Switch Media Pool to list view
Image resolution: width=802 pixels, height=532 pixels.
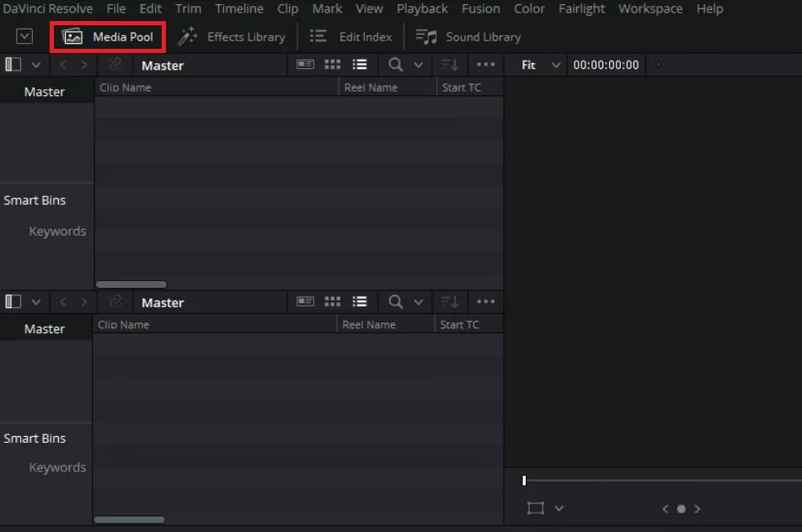point(360,64)
